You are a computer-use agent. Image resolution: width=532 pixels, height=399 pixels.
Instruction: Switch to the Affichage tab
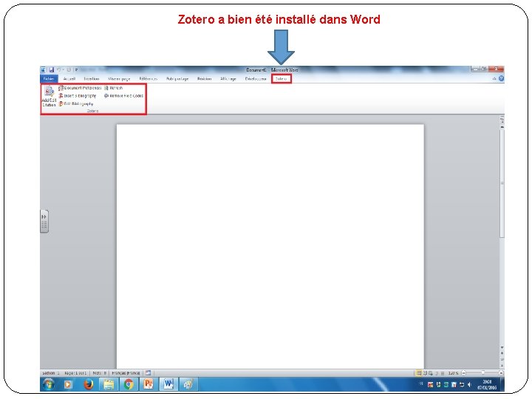tap(228, 79)
